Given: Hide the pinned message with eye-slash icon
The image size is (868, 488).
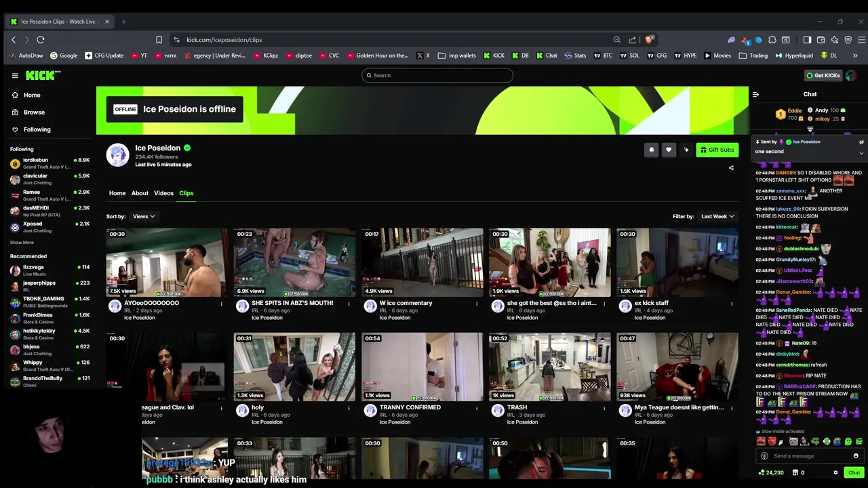Looking at the screenshot, I should click(x=861, y=142).
